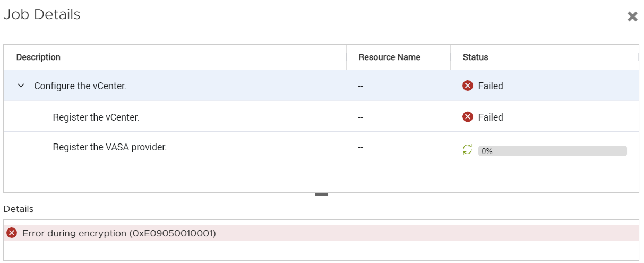The image size is (644, 263).
Task: Click the Failed icon for Register the vCenter
Action: click(x=468, y=117)
